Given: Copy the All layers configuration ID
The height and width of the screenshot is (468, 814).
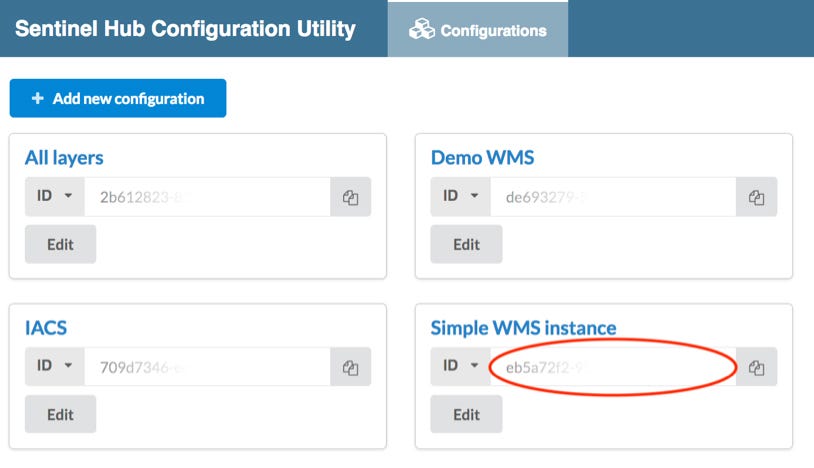Looking at the screenshot, I should coord(350,197).
